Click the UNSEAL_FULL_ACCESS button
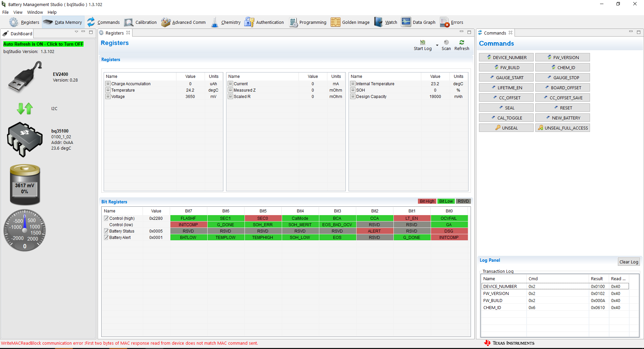 562,128
